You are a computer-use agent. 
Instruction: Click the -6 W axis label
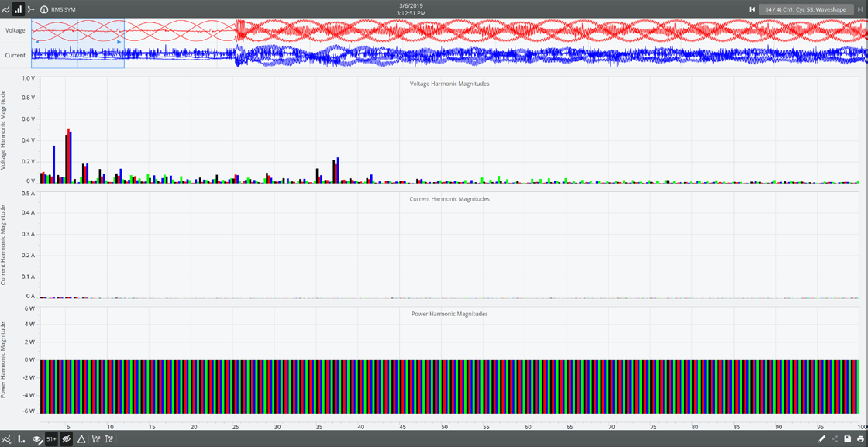click(29, 411)
